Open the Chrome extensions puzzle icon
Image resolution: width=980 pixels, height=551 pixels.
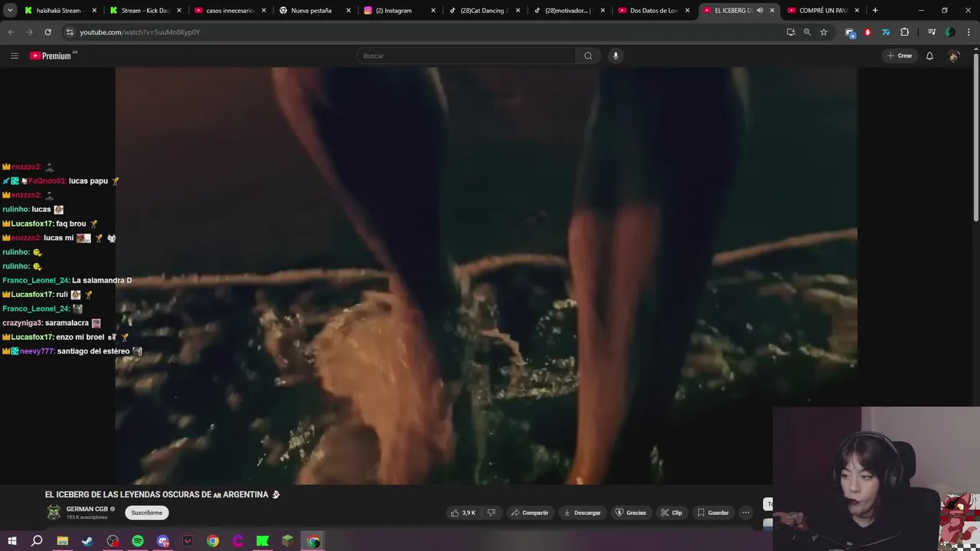[x=905, y=32]
